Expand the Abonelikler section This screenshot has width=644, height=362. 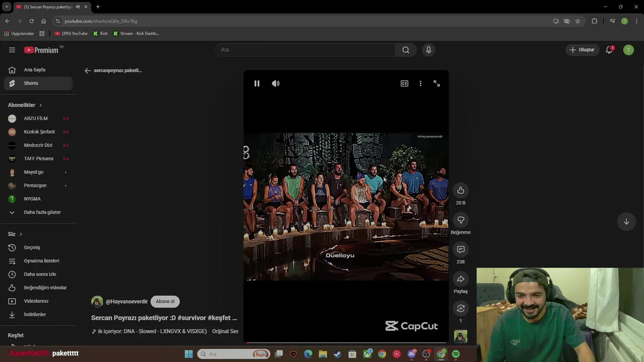(x=25, y=105)
